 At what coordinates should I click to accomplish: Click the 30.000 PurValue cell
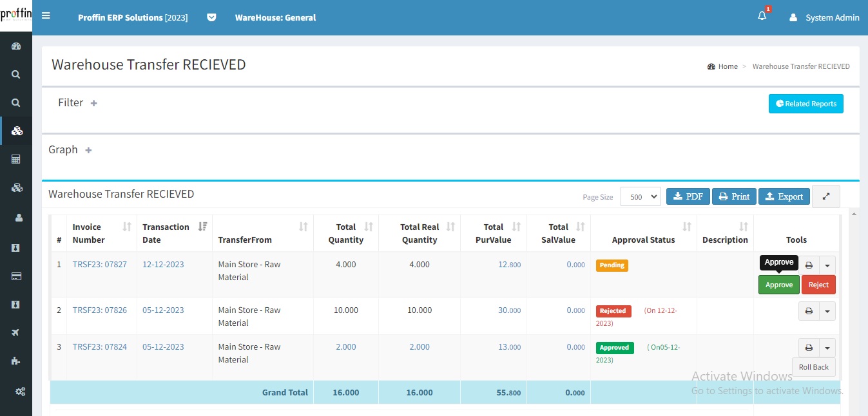(x=509, y=310)
